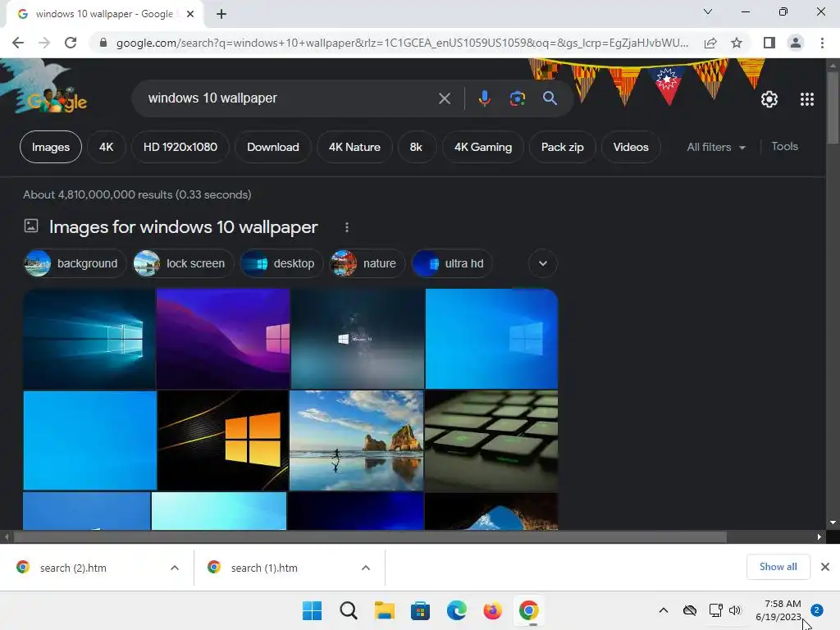Screen dimensions: 840x630
Task: Expand more image suggestion chips
Action: pos(543,263)
